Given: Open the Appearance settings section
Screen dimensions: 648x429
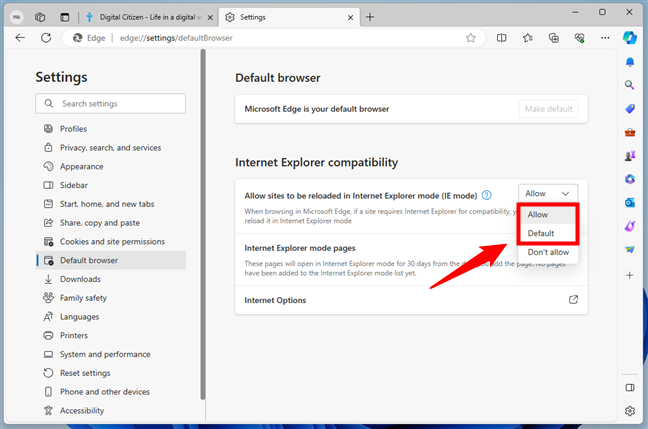Looking at the screenshot, I should (111, 166).
